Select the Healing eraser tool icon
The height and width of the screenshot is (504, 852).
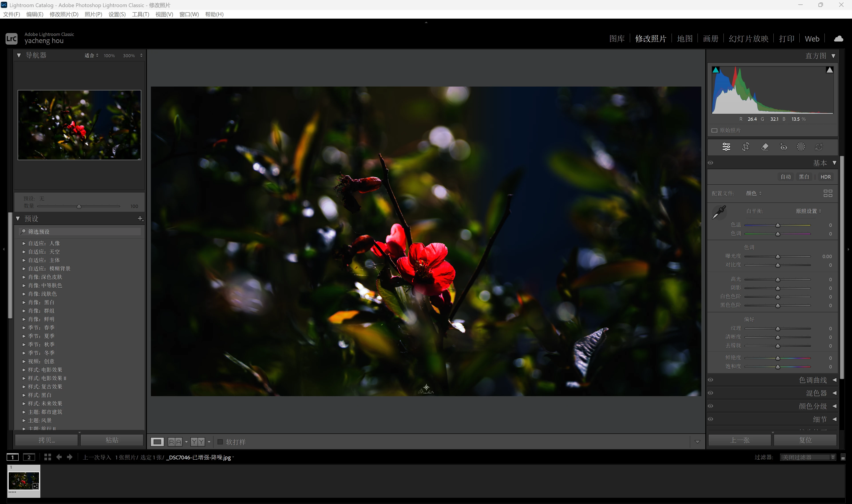click(x=765, y=147)
